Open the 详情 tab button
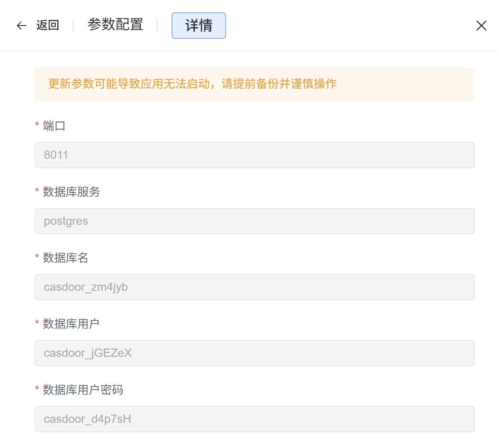The image size is (498, 448). click(x=198, y=26)
